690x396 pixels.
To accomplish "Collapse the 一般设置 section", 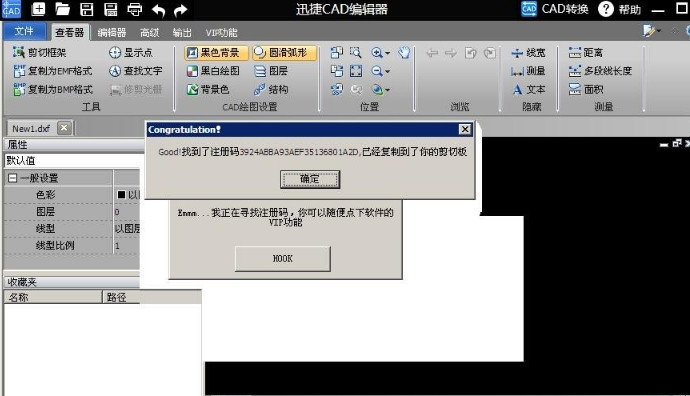I will [x=12, y=178].
